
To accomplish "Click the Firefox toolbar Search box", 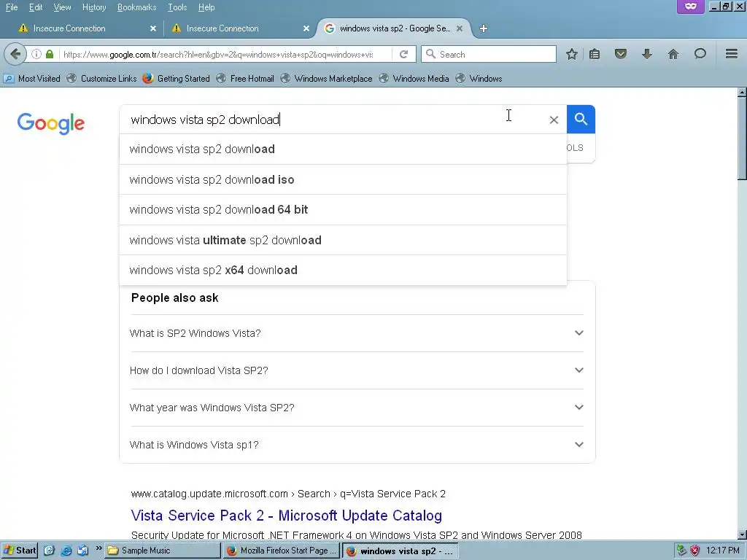I will pyautogui.click(x=489, y=54).
